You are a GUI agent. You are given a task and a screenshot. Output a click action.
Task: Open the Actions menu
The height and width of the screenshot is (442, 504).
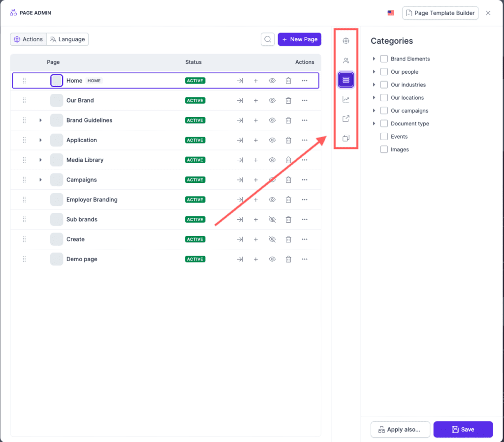pos(28,39)
